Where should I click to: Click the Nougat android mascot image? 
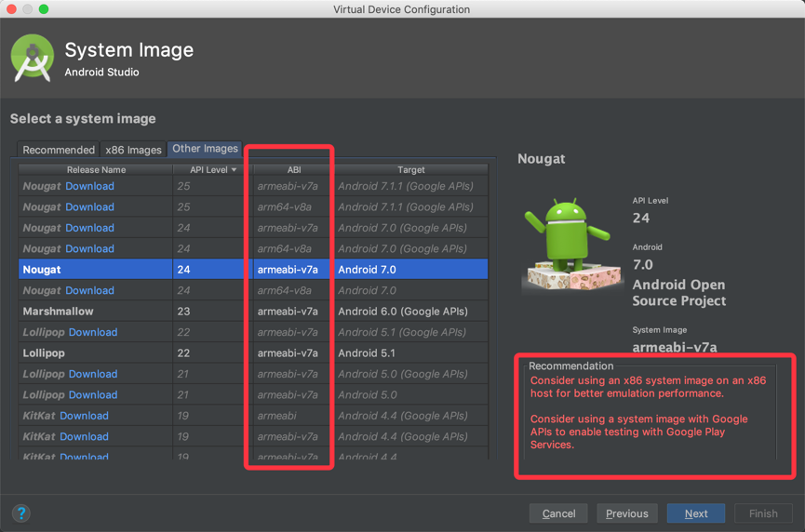(571, 245)
